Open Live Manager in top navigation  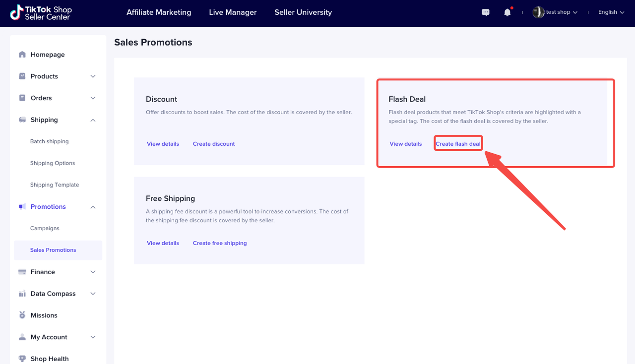233,12
